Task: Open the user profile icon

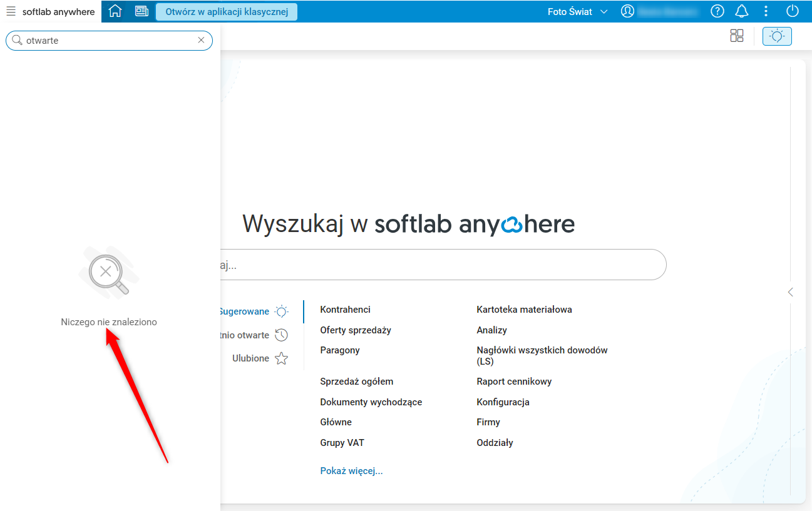Action: (x=627, y=11)
